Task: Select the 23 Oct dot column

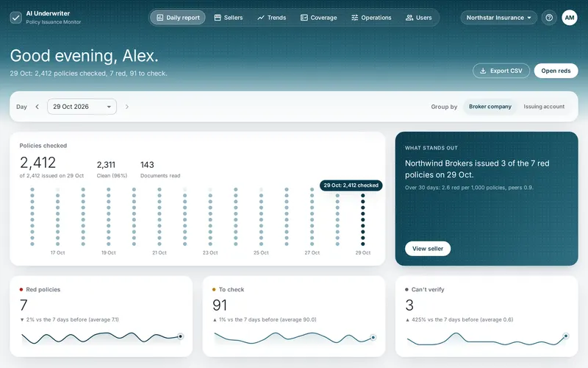Action: [x=210, y=216]
